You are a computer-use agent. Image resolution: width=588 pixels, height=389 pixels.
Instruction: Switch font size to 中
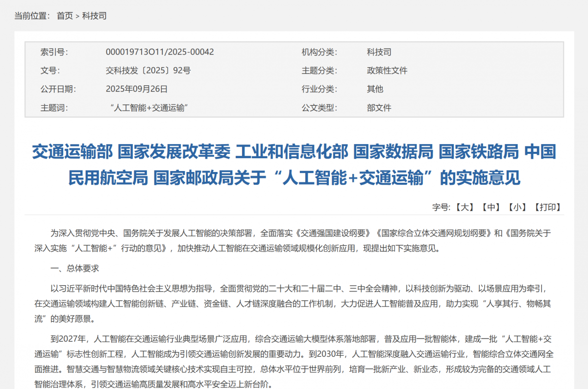pos(490,207)
